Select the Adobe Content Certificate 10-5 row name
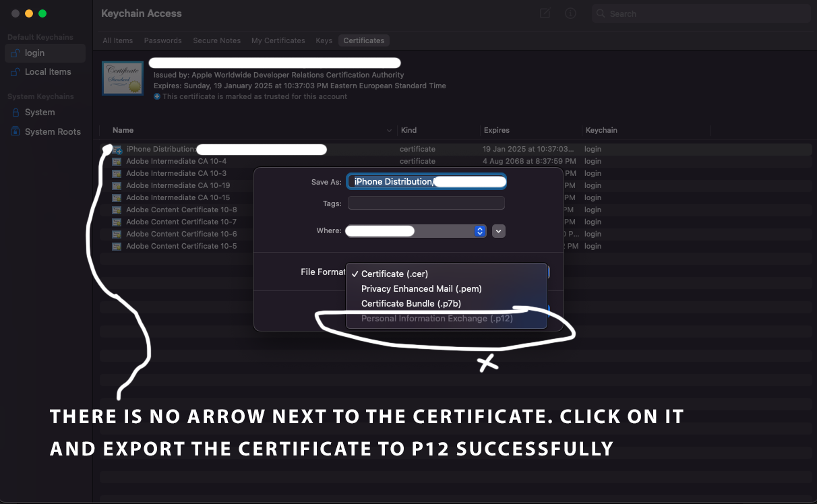This screenshot has height=504, width=817. click(x=181, y=246)
